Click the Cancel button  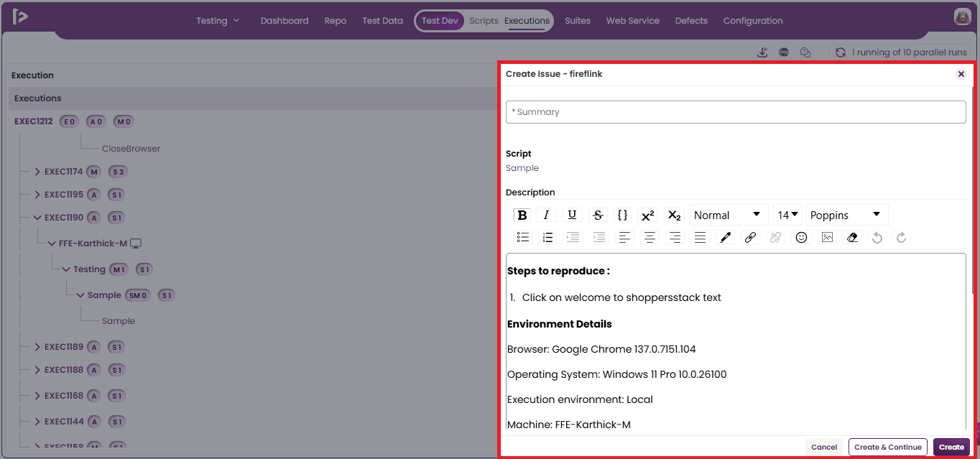[x=824, y=447]
